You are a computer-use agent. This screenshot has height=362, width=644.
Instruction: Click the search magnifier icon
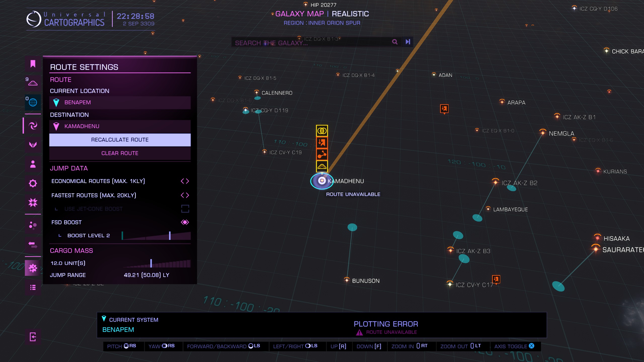[x=395, y=42]
